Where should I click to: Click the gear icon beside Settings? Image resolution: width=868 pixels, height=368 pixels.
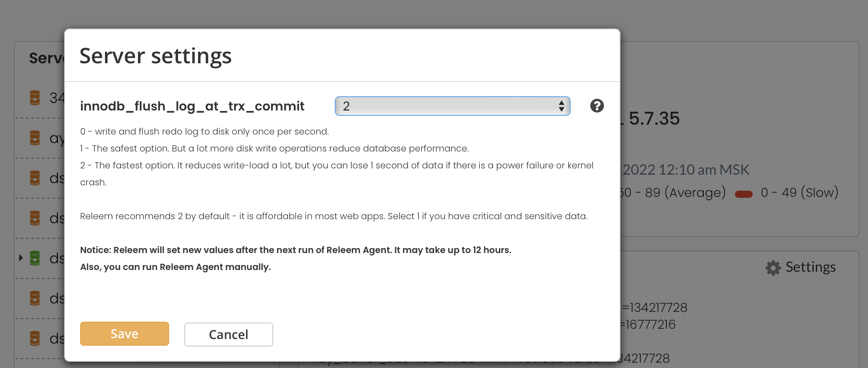point(773,268)
